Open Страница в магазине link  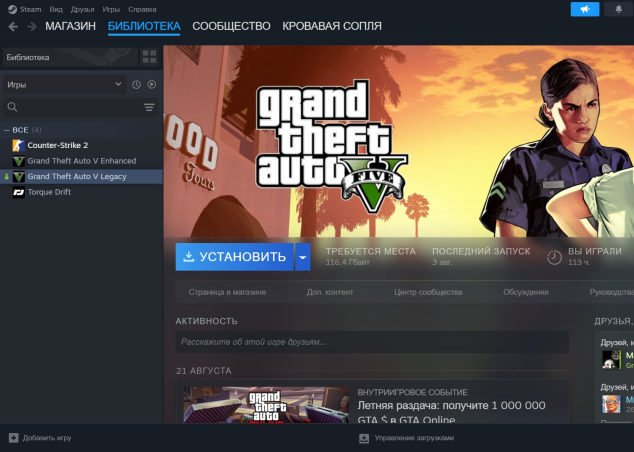click(227, 292)
